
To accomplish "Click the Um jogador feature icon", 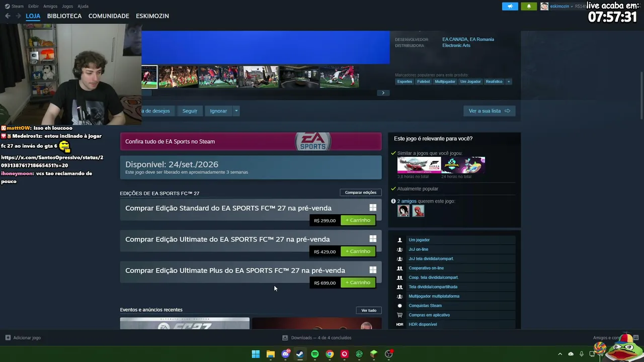I will click(x=399, y=240).
